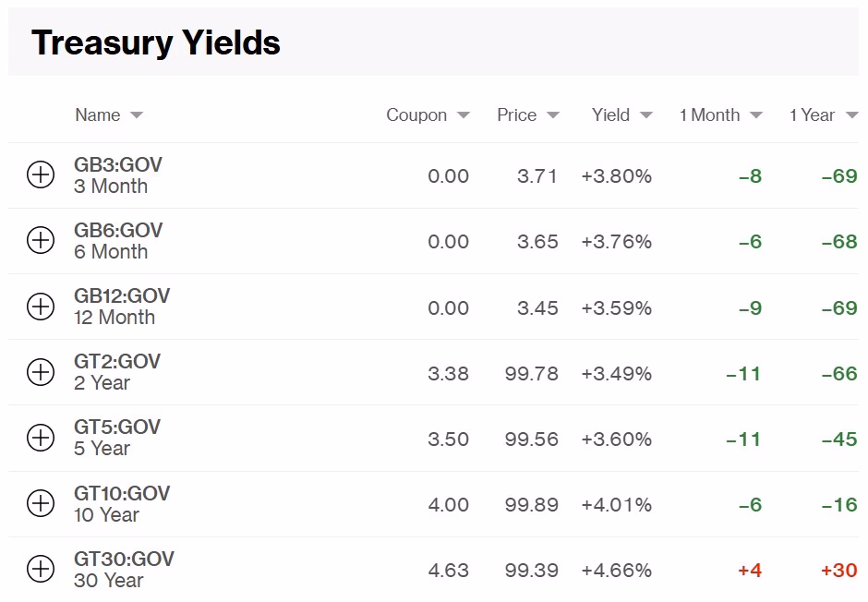Sort by Price using its arrow
This screenshot has width=868, height=602.
[553, 115]
